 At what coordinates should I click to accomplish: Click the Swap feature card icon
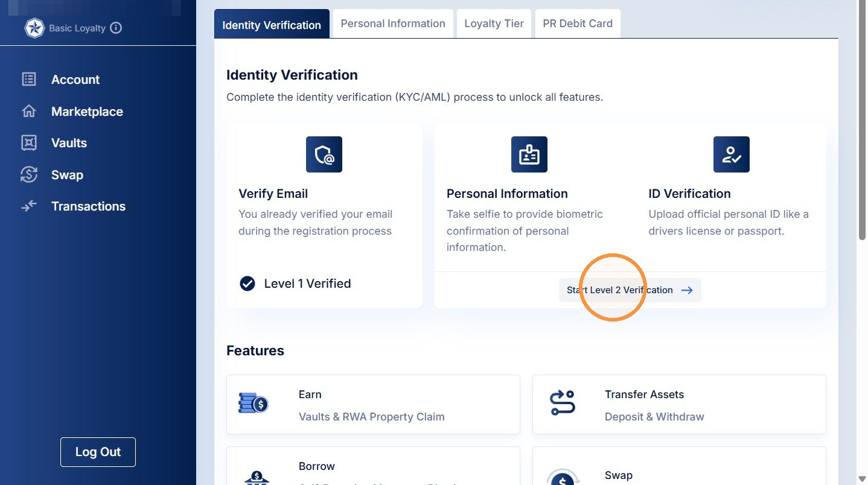(563, 478)
